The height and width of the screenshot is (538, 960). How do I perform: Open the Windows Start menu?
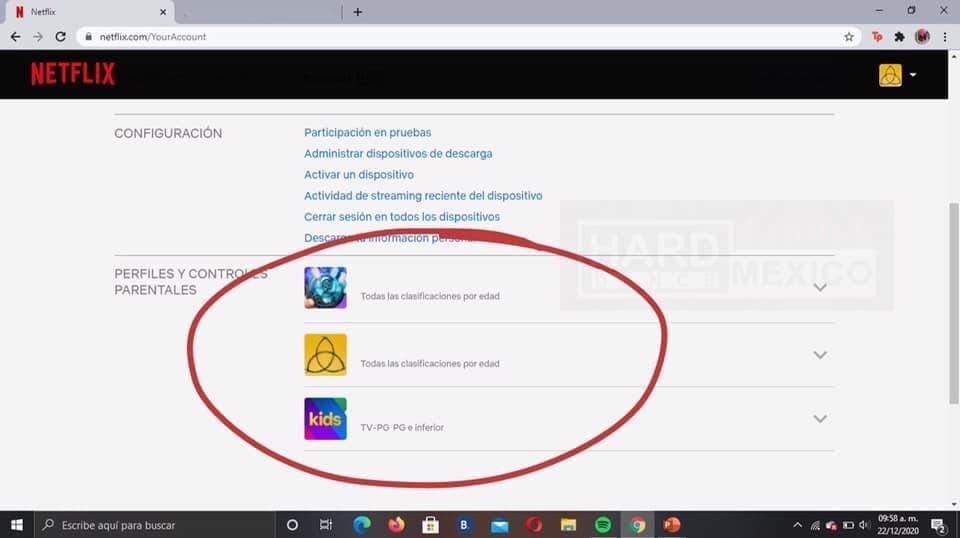[17, 525]
